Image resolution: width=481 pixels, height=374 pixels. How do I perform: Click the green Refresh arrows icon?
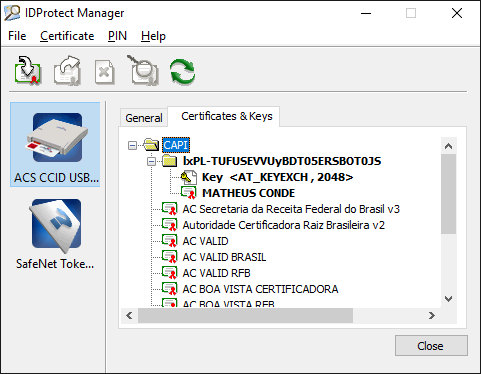pos(182,71)
